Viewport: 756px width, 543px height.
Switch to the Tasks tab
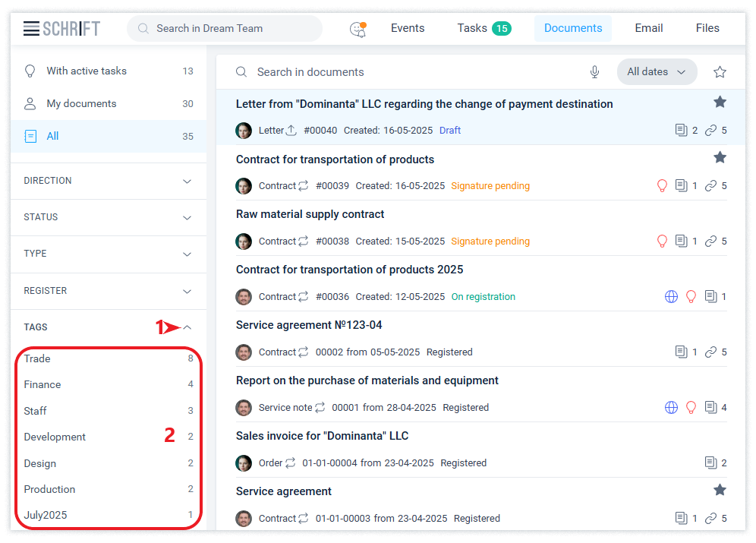pos(484,28)
